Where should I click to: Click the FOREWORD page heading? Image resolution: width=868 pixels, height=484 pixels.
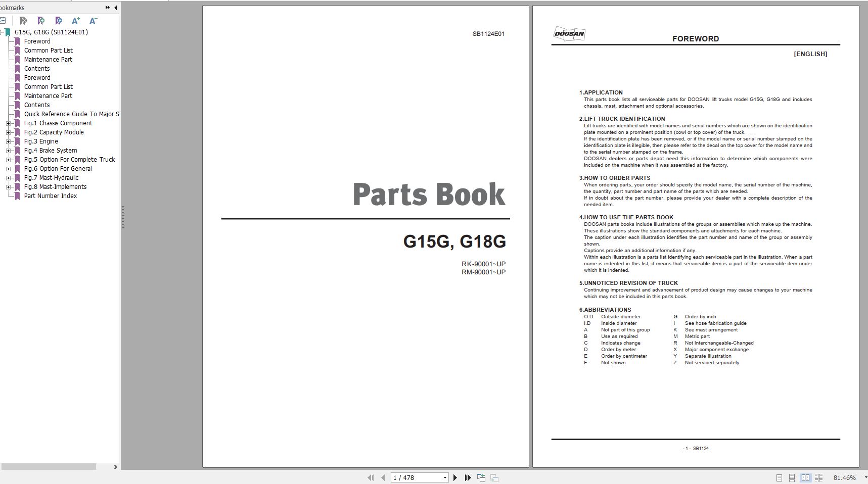click(696, 38)
